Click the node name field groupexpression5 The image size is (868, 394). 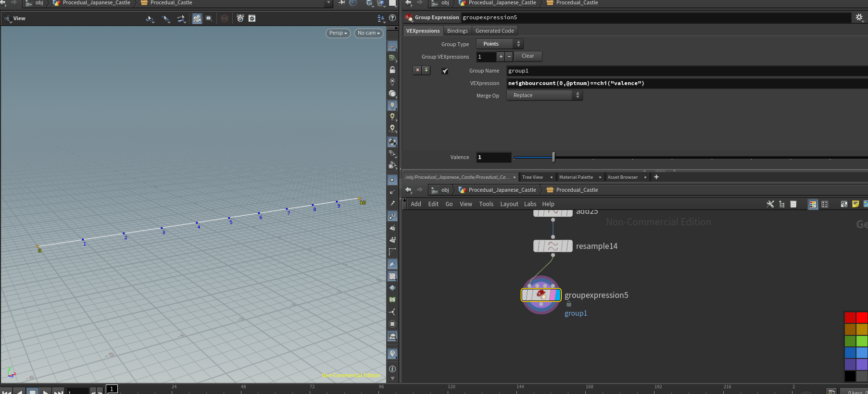click(656, 17)
